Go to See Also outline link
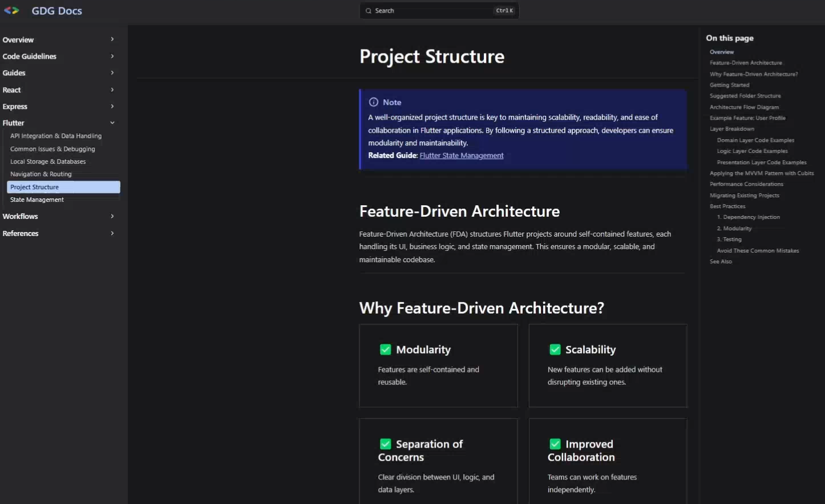Image resolution: width=825 pixels, height=504 pixels. [721, 262]
